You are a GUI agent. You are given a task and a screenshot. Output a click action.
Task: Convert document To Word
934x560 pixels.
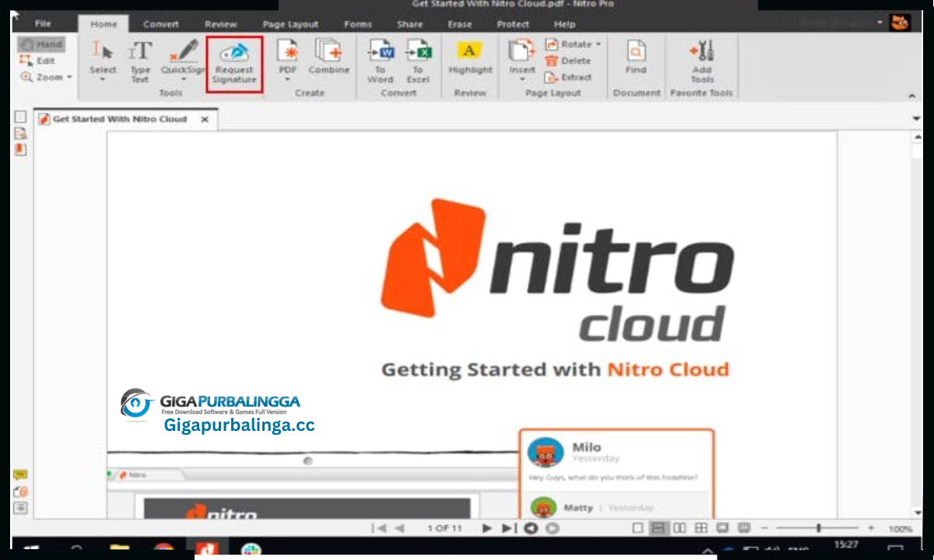click(x=381, y=62)
